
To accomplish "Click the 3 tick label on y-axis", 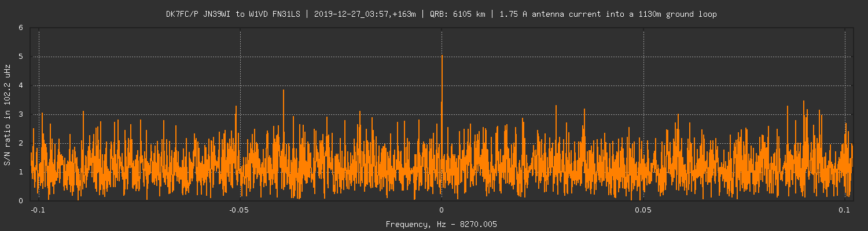I will (x=21, y=114).
